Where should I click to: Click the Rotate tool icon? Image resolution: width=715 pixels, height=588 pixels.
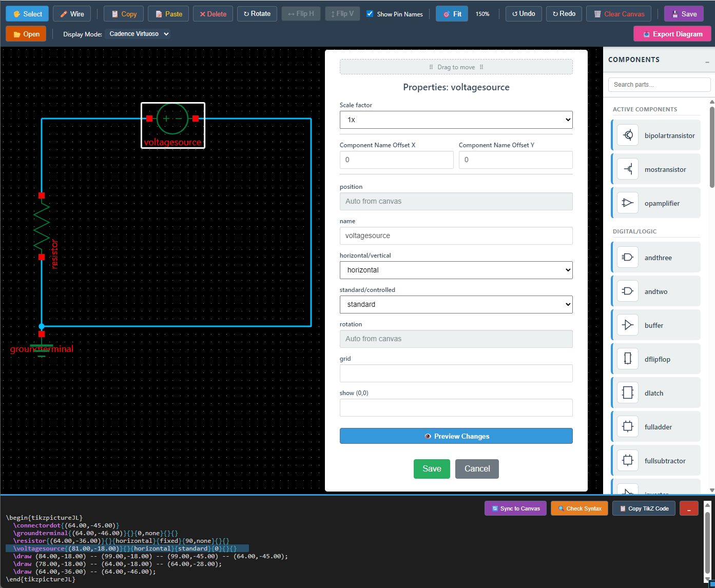(x=257, y=13)
